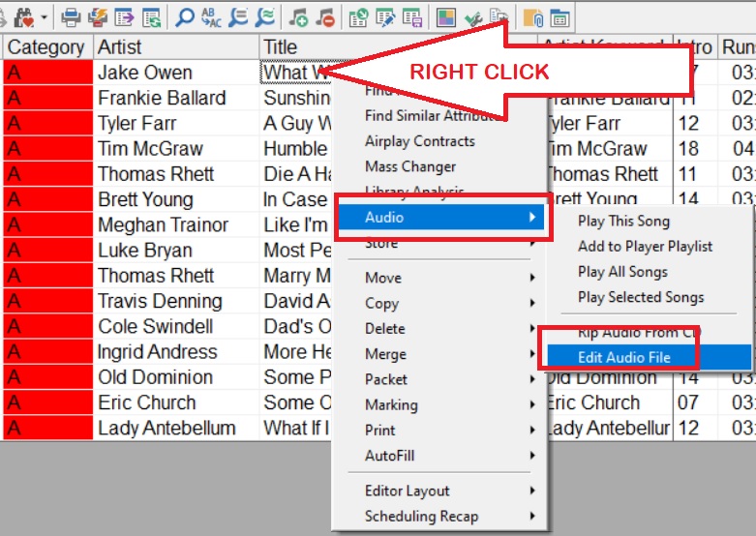Expand the AutoFill submenu

pyautogui.click(x=442, y=456)
